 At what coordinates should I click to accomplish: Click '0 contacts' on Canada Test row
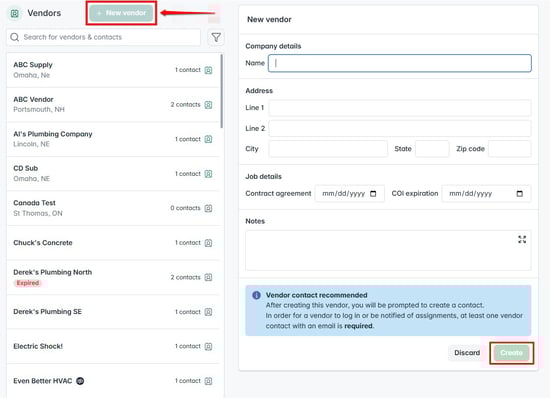click(186, 208)
